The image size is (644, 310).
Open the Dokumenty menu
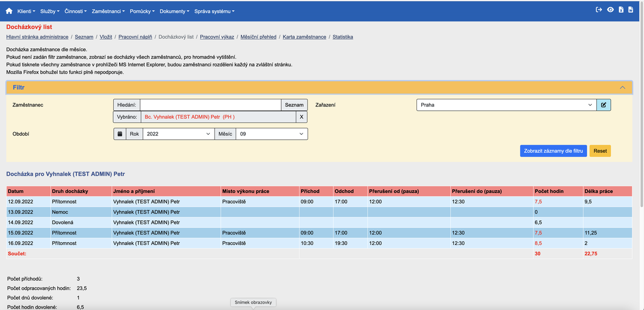tap(174, 11)
